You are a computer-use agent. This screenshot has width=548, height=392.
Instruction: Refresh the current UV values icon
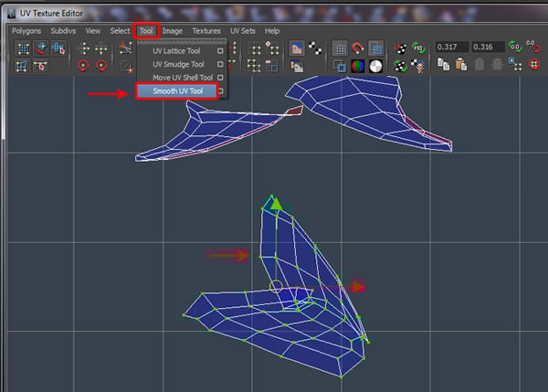(514, 47)
